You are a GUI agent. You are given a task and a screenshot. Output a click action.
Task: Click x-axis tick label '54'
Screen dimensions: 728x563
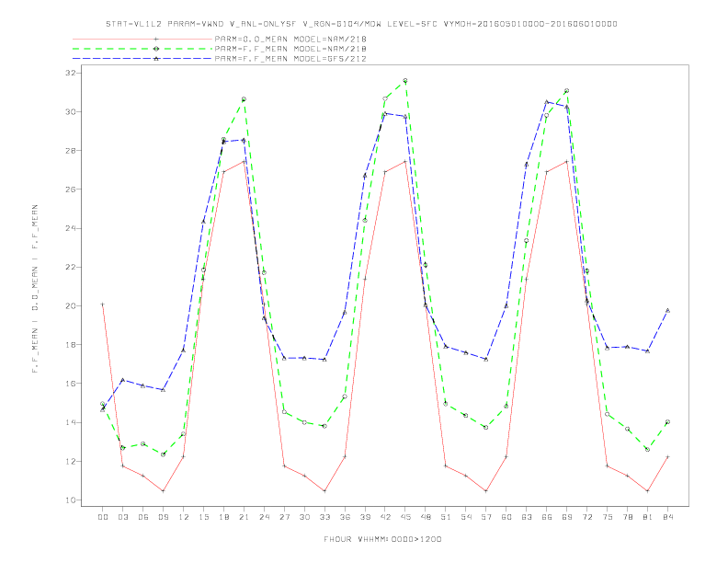click(466, 517)
